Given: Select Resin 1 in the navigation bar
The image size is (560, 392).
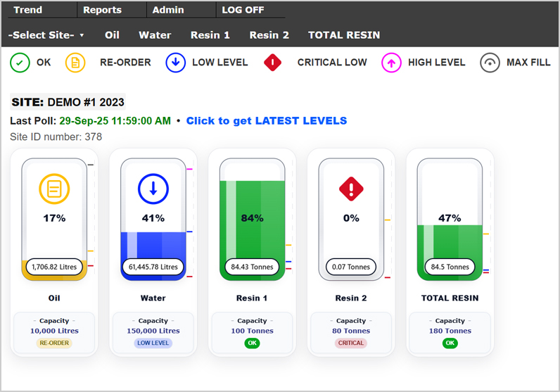Looking at the screenshot, I should tap(210, 35).
